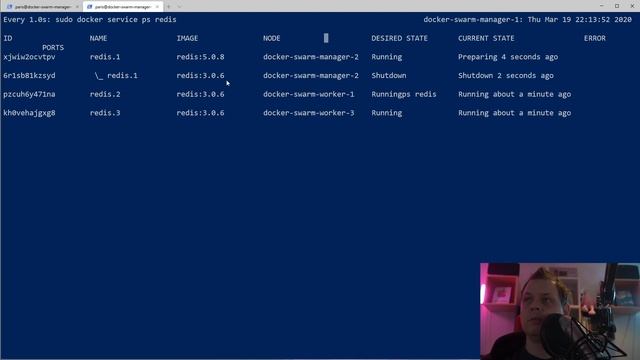
Task: Minimize the terminal window
Action: tap(602, 6)
